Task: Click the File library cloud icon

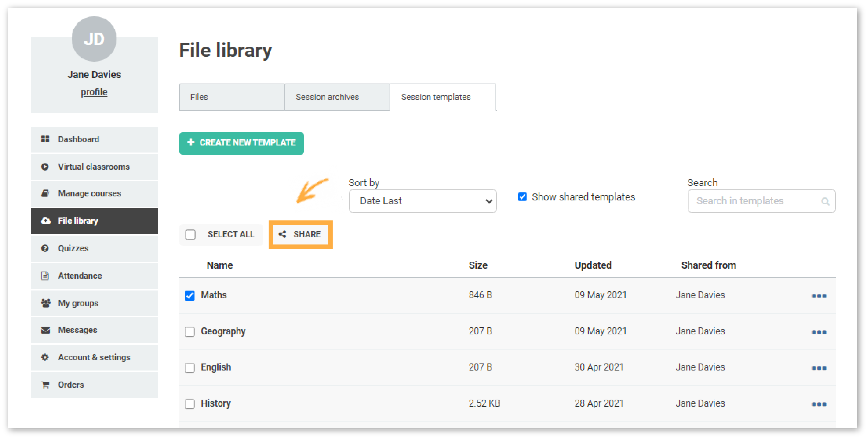Action: pyautogui.click(x=45, y=221)
